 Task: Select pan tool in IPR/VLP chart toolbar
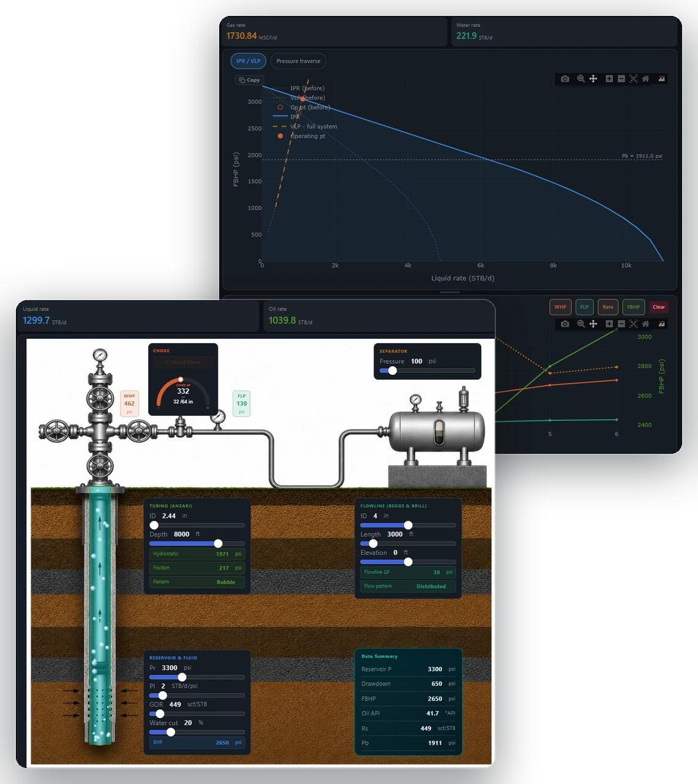593,79
